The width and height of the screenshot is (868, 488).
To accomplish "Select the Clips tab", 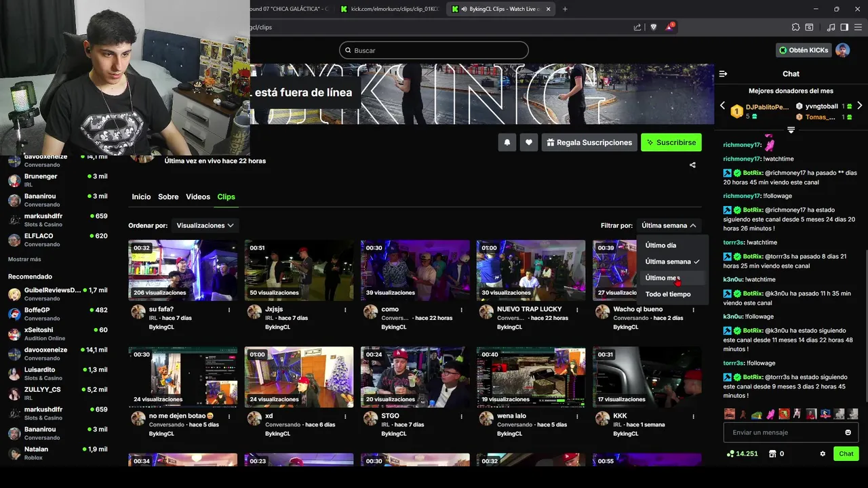I will tap(226, 197).
